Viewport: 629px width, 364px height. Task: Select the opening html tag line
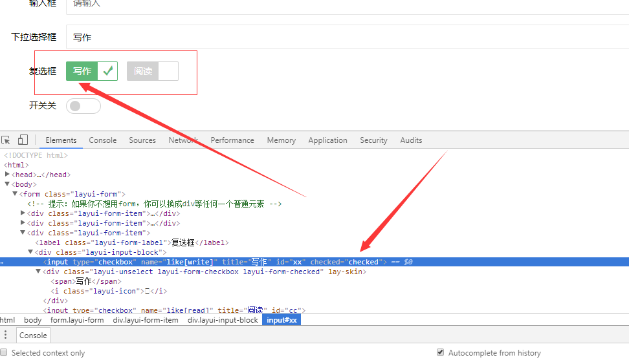coord(16,165)
